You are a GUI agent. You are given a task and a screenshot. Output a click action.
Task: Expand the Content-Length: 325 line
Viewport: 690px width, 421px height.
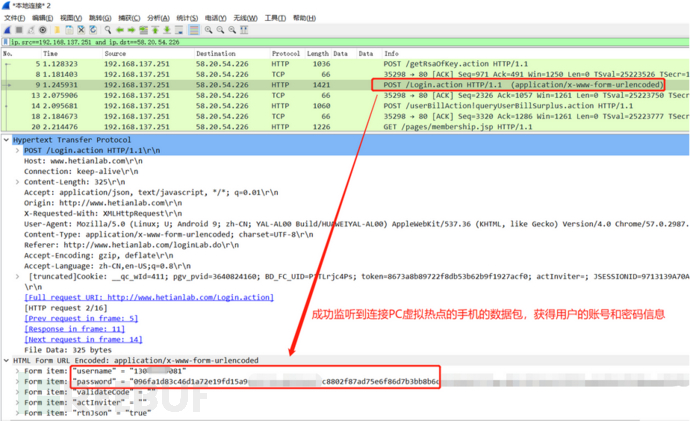[17, 182]
